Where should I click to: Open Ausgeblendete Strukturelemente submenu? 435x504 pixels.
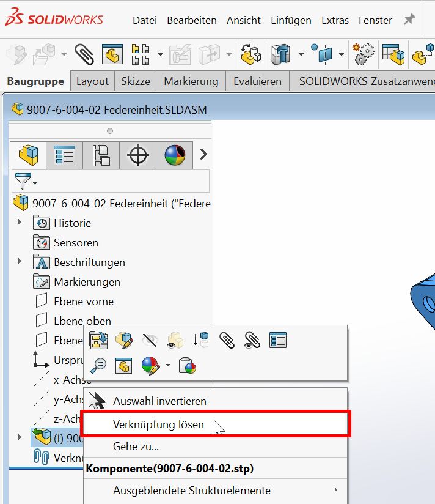tap(216, 491)
